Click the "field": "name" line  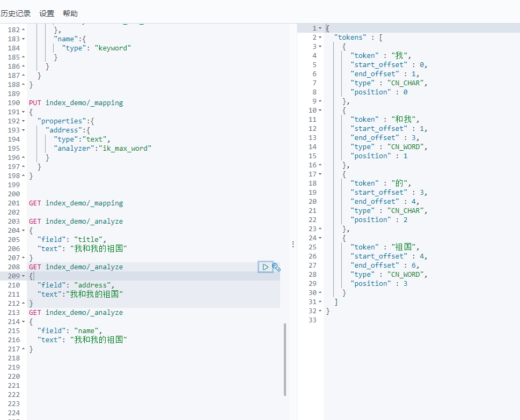point(70,331)
